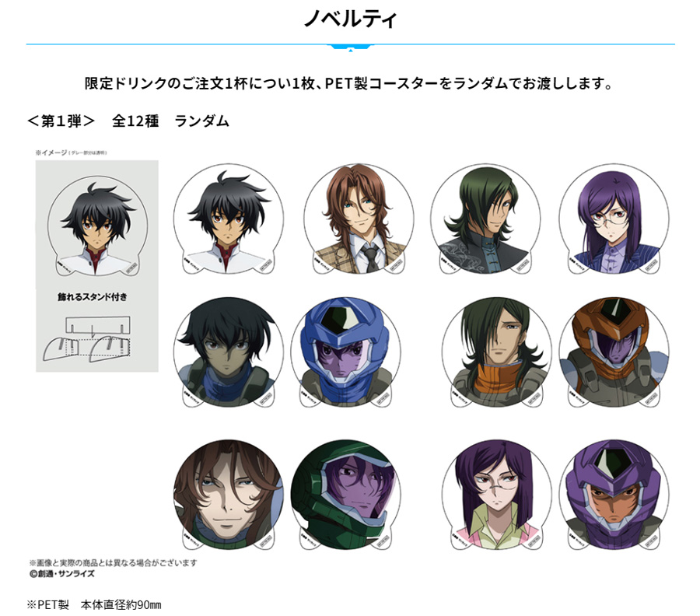The image size is (700, 616).
Task: Select the green-haired man in dark coat coaster
Action: pos(485,219)
